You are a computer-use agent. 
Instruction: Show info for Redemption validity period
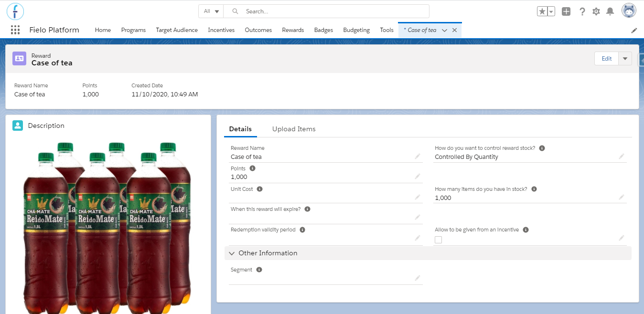pyautogui.click(x=302, y=230)
